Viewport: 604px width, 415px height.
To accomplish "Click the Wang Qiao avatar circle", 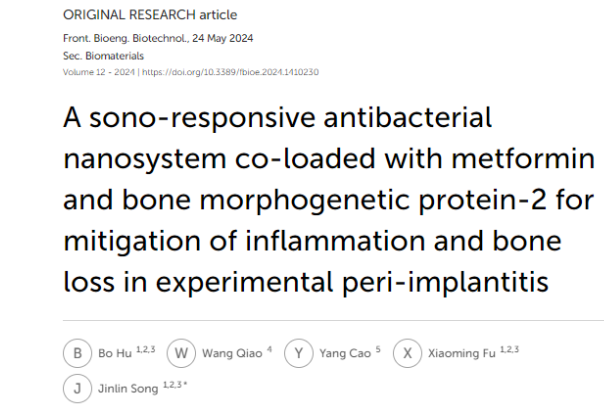I will point(181,353).
